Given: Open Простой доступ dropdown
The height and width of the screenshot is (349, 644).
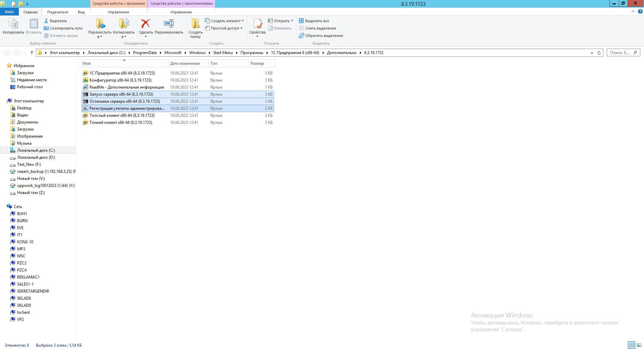Looking at the screenshot, I should (224, 28).
